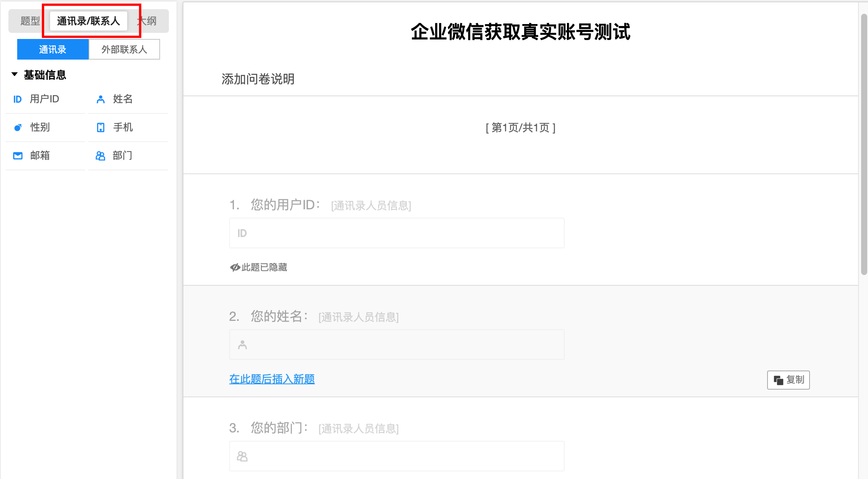Screen dimensions: 868x479
Task: Edit the survey title 企业微信获取真实账号测试
Action: point(520,32)
